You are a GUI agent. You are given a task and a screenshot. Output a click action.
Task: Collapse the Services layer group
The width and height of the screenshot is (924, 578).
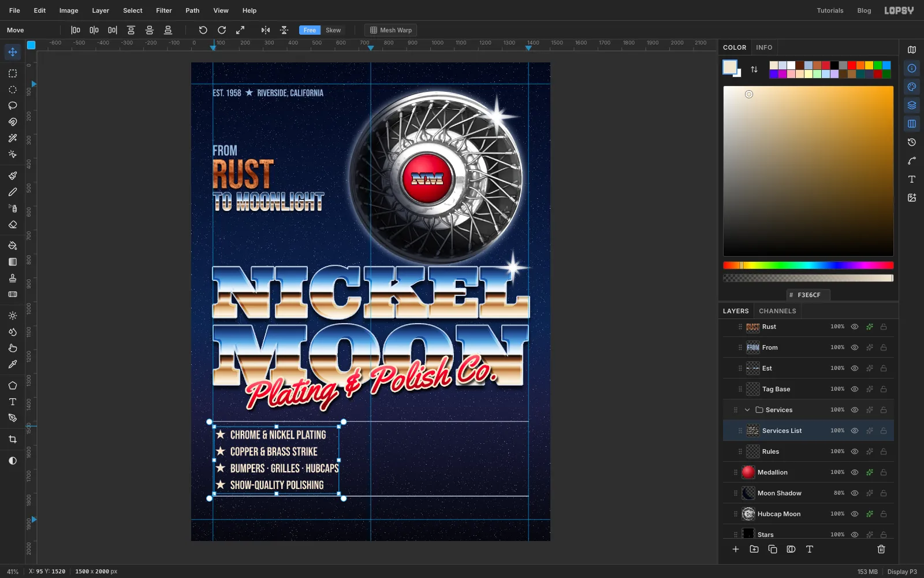pyautogui.click(x=747, y=410)
